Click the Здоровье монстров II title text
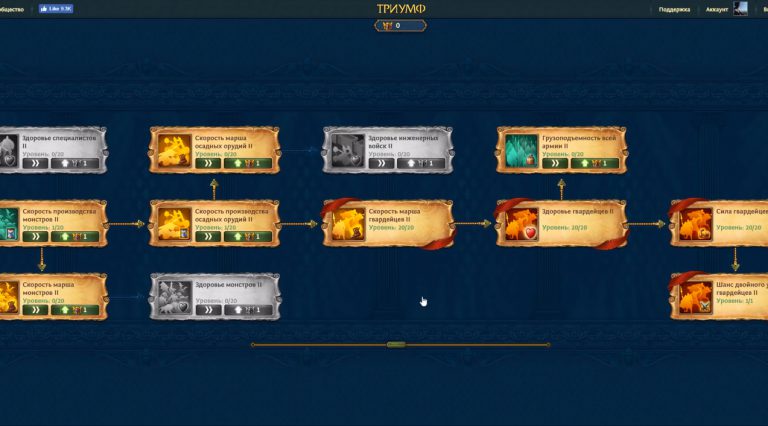The width and height of the screenshot is (768, 426). click(228, 284)
